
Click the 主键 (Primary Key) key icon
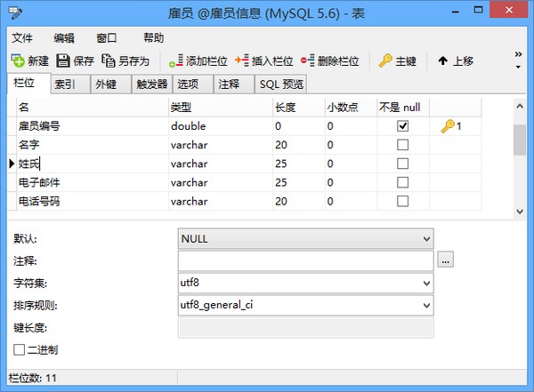tap(385, 61)
